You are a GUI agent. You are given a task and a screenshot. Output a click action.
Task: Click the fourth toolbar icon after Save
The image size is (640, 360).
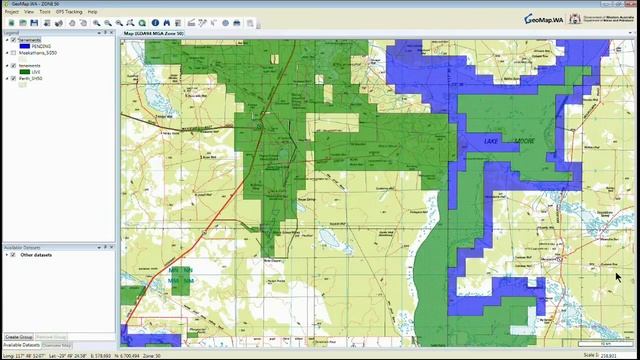pyautogui.click(x=47, y=23)
